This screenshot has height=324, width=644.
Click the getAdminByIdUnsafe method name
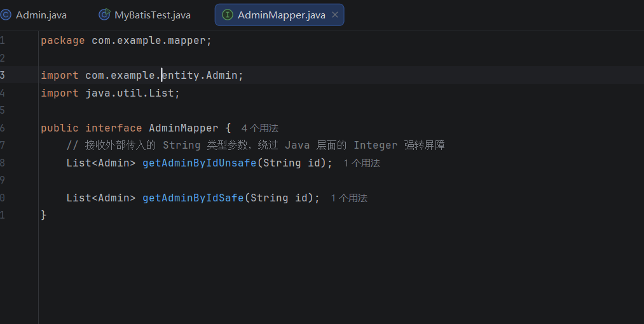coord(200,163)
